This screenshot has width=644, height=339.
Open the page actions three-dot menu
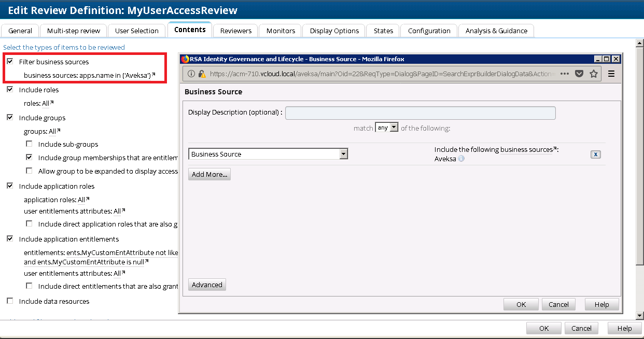[x=565, y=74]
